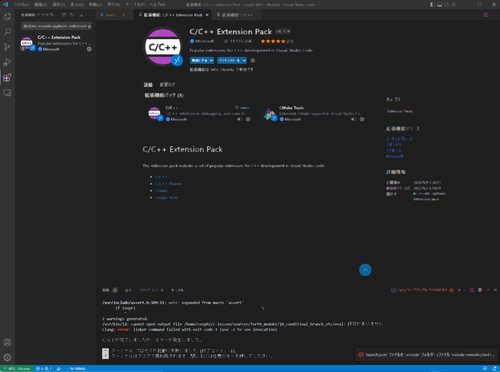Viewport: 500px width, 372px height.
Task: Click the WSL: Ubuntu remote indicator
Action: (17, 368)
